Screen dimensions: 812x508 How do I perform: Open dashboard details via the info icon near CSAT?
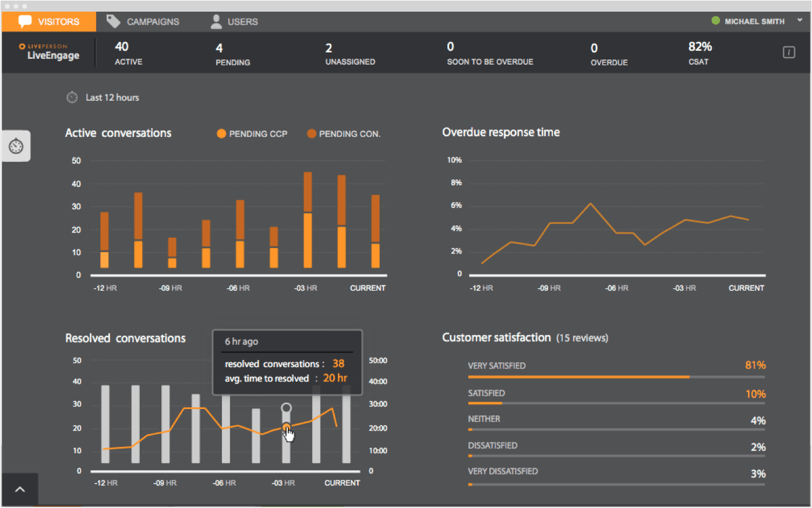tap(789, 52)
